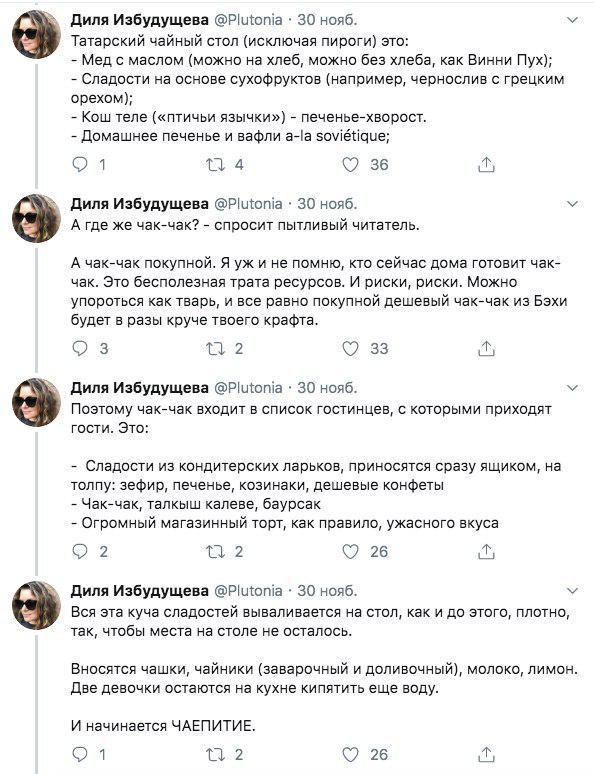
Task: Retweet the first tweet with 4 retweets
Action: [x=215, y=164]
